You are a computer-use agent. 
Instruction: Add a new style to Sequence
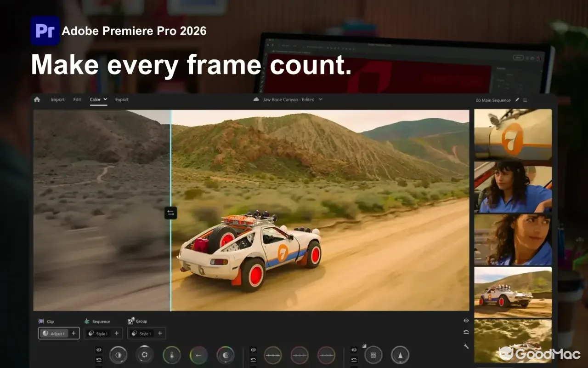point(117,333)
